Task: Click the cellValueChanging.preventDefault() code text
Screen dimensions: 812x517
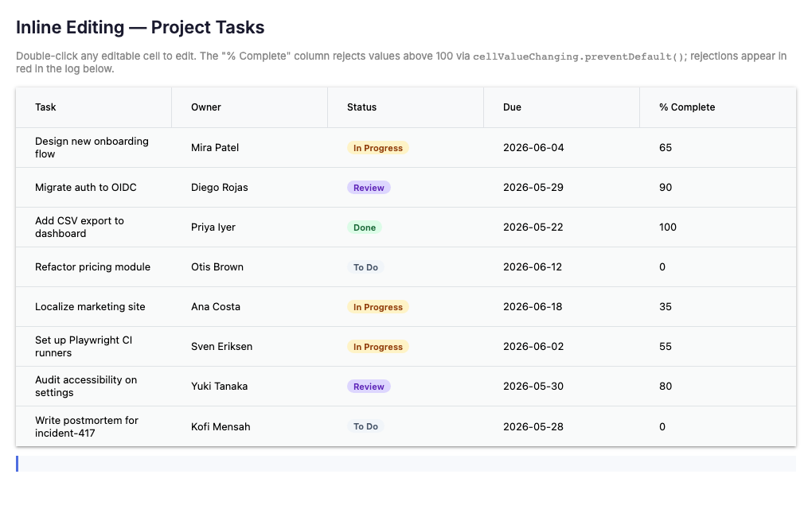Action: 579,56
